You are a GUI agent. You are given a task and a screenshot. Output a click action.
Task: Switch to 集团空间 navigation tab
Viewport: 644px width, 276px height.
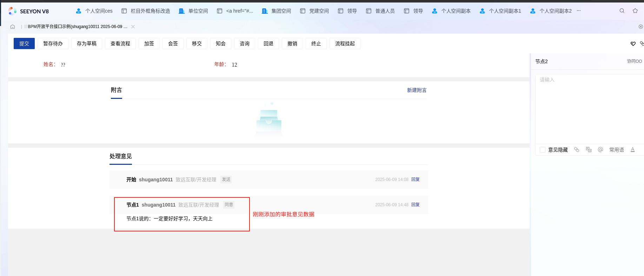[277, 11]
